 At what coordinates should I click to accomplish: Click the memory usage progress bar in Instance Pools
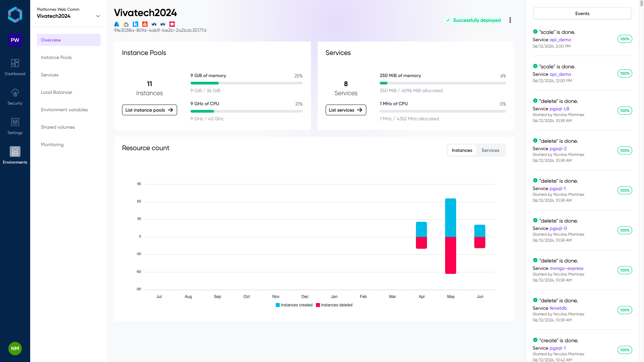point(247,83)
